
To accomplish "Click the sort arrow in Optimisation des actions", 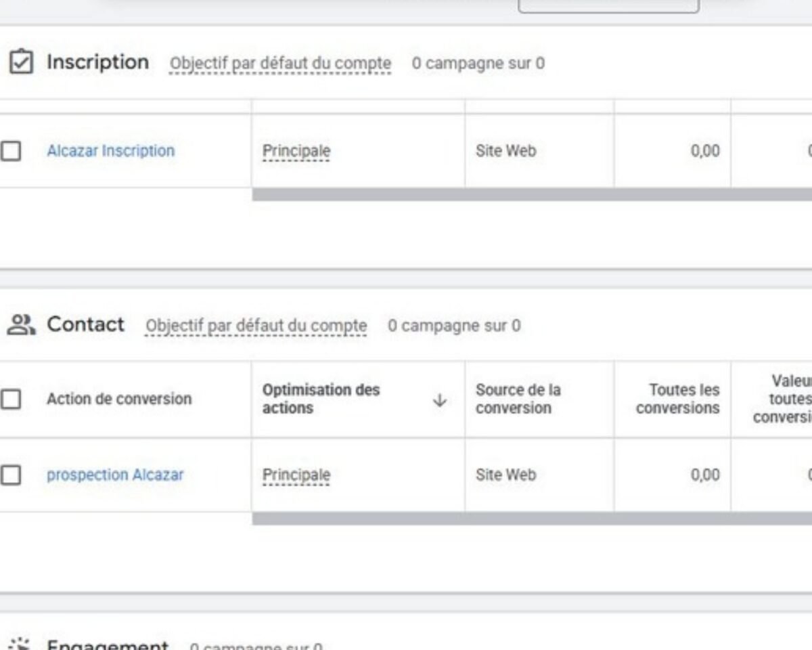I will point(440,400).
